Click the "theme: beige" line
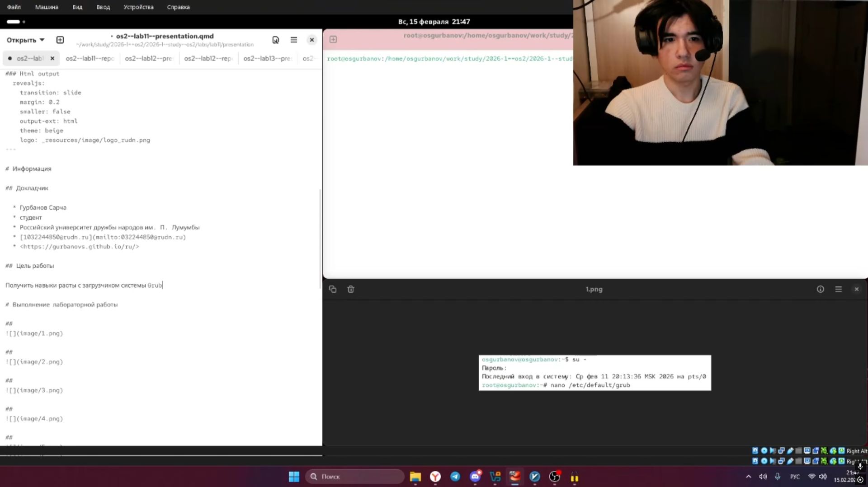 point(42,131)
